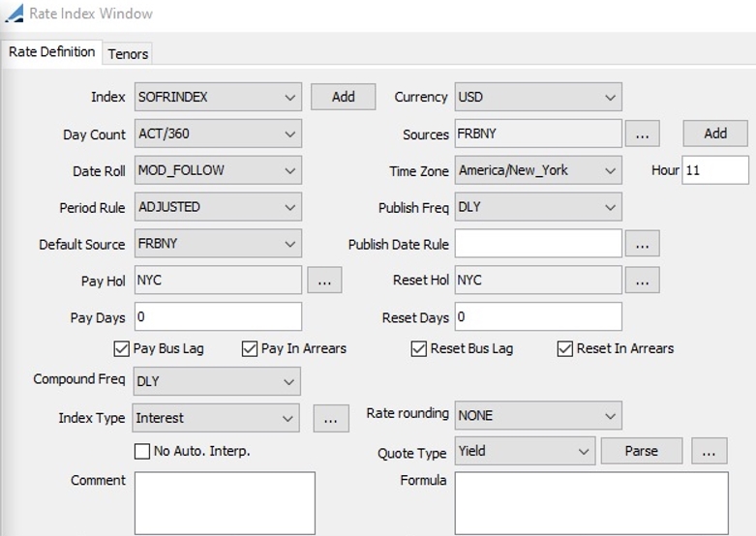Screen dimensions: 756x536
Task: Open the Day Count ACT/360 dropdown
Action: click(218, 134)
